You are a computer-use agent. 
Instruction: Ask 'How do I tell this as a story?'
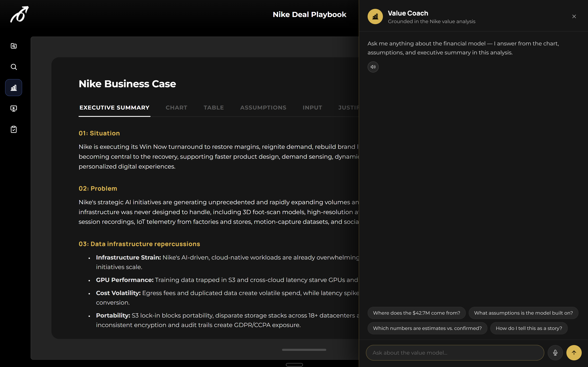[529, 328]
